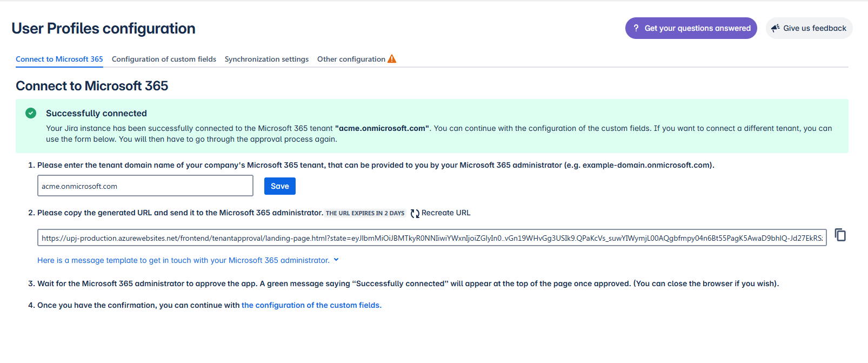Viewport: 868px width, 363px height.
Task: Follow the configuration of the custom fields link
Action: point(311,305)
